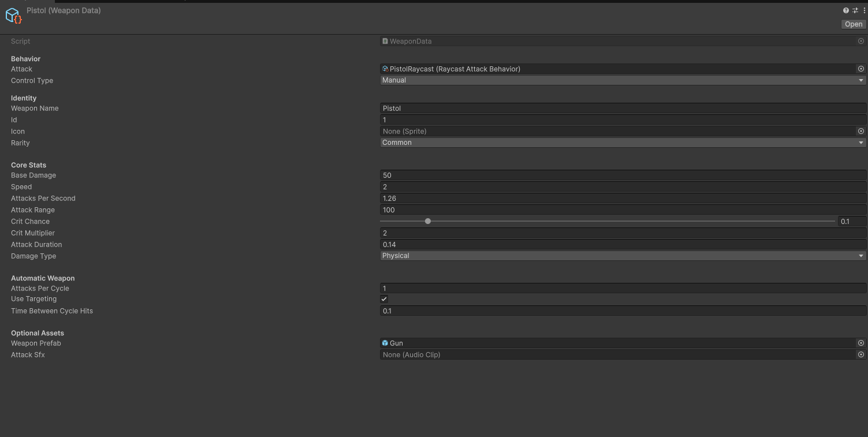
Task: Click the Rarity property label
Action: [x=20, y=143]
